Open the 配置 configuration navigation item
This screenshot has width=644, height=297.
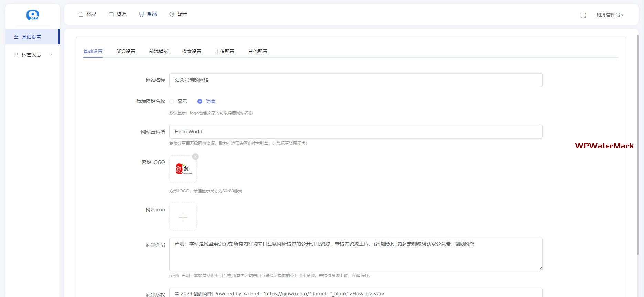178,14
